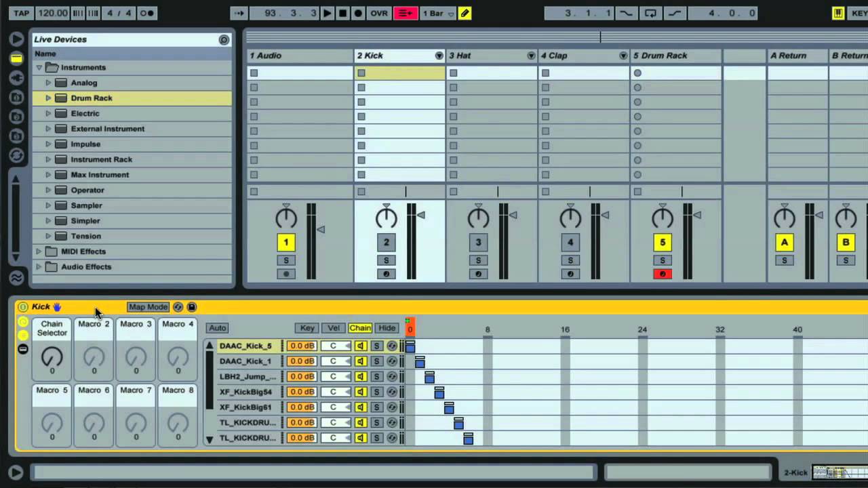
Task: Expand the Audio Effects folder
Action: 39,267
